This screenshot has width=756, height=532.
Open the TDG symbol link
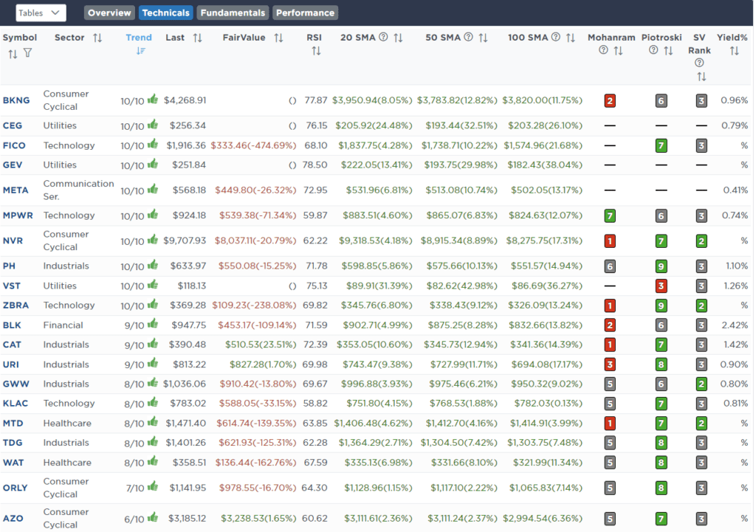point(13,443)
